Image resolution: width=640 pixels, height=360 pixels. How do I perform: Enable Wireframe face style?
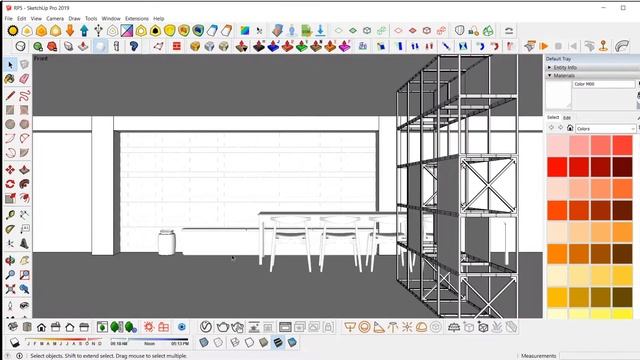click(235, 342)
